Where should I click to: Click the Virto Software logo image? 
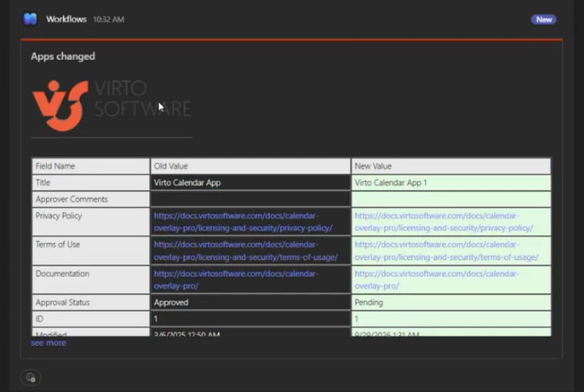click(111, 105)
